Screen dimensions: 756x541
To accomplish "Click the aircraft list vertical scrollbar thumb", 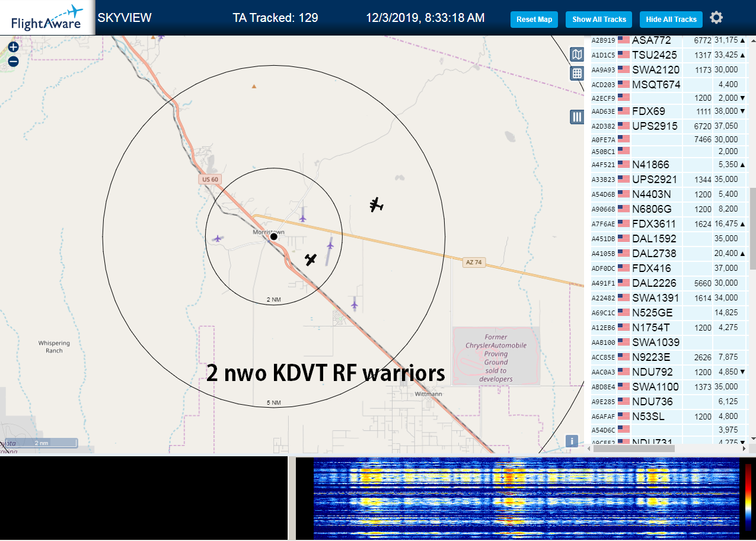I will pos(752,228).
